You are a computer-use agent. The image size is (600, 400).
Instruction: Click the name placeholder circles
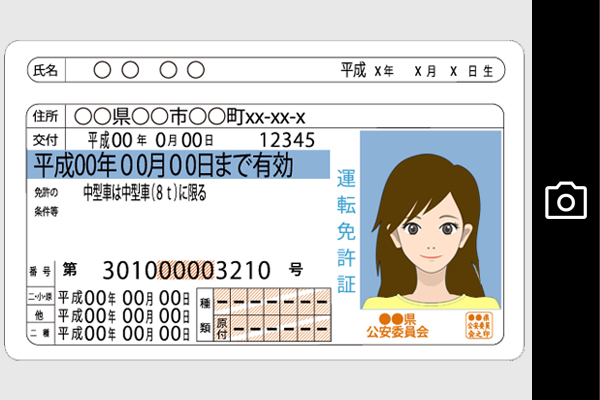click(x=148, y=71)
